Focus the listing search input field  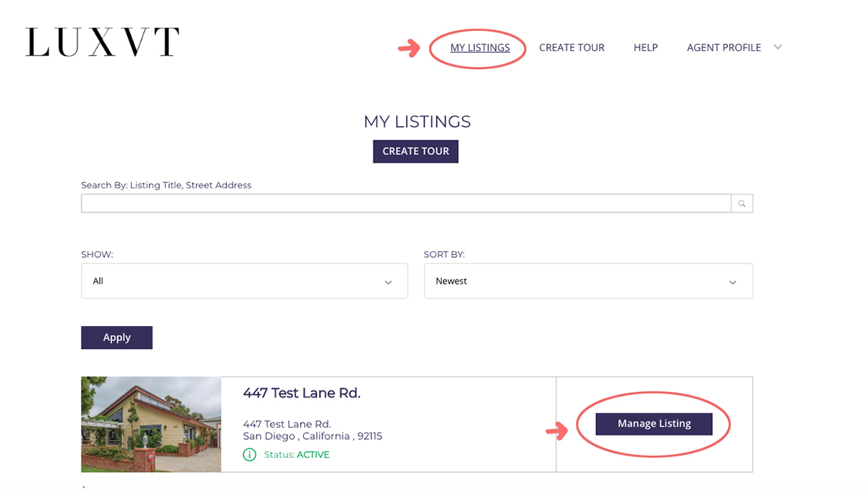point(406,203)
